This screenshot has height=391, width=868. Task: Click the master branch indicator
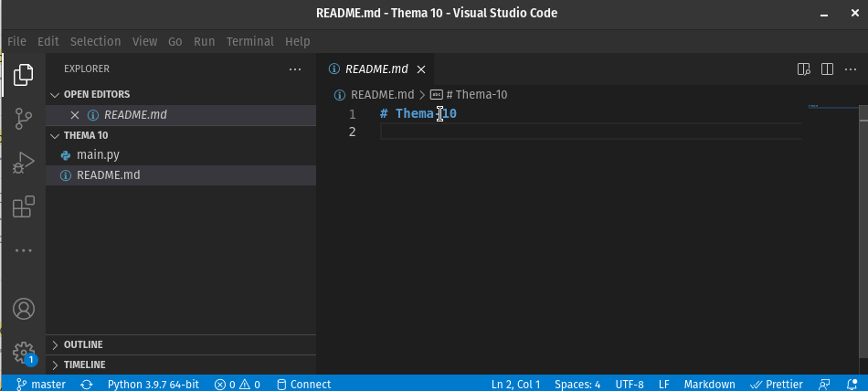(x=41, y=385)
